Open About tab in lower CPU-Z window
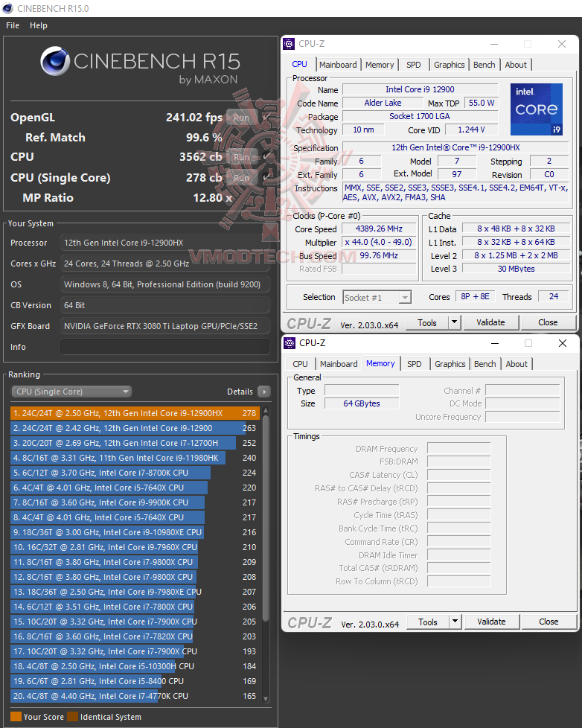The height and width of the screenshot is (728, 582). point(516,364)
